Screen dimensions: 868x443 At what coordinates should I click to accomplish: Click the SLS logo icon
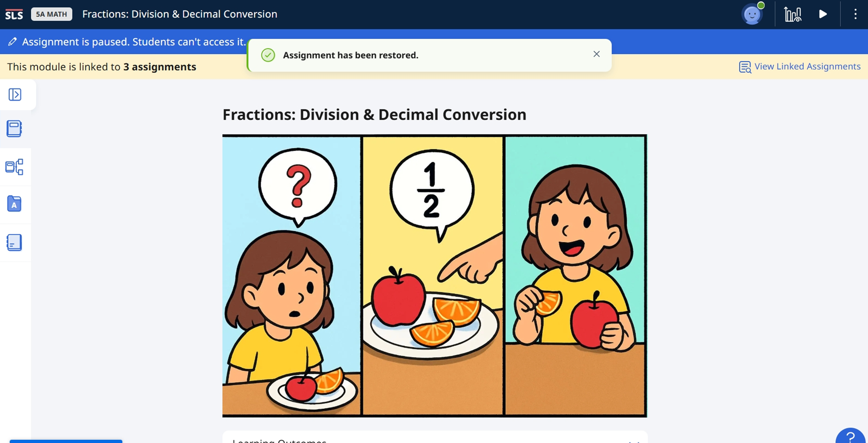[x=14, y=14]
